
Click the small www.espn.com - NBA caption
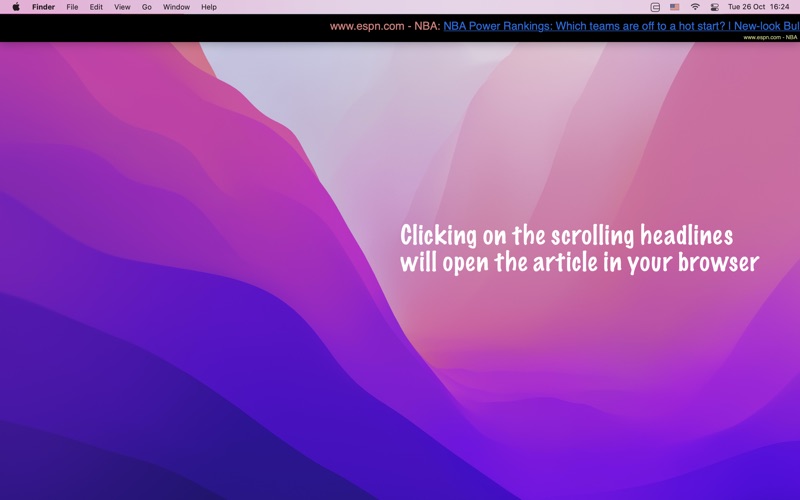coord(770,37)
